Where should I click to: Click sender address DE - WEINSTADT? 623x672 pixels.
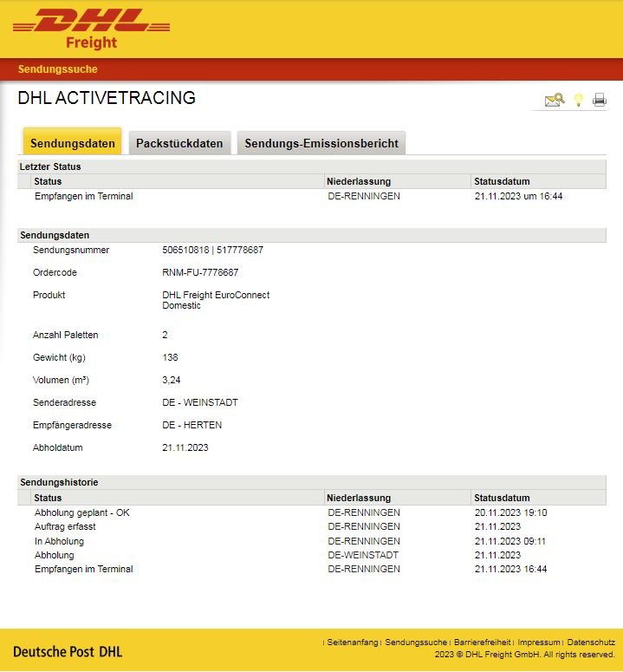point(200,402)
